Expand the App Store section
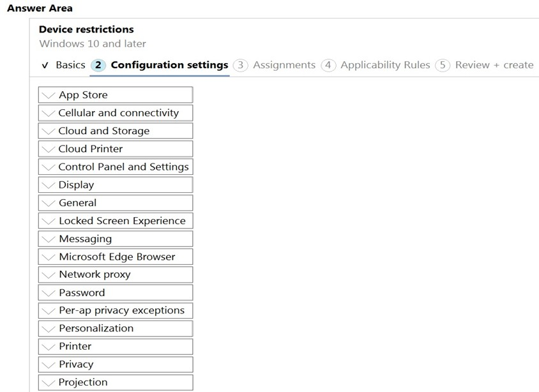Viewport: 539px width, 392px height. point(116,95)
